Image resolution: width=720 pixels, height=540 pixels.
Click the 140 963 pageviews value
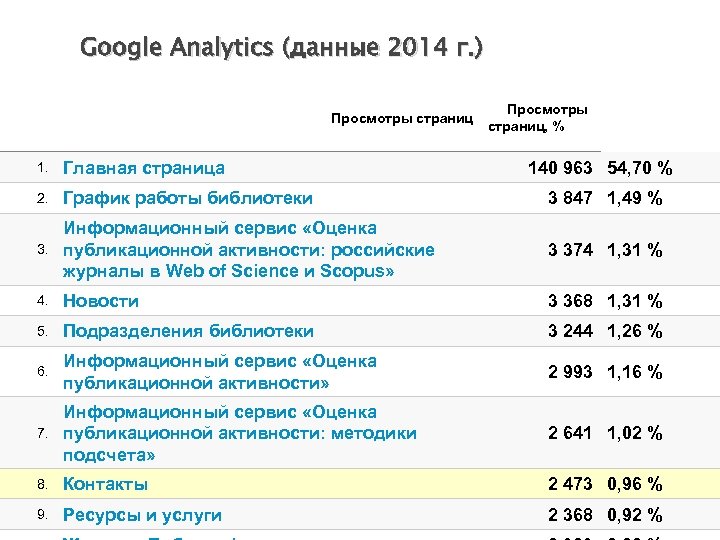coord(561,168)
